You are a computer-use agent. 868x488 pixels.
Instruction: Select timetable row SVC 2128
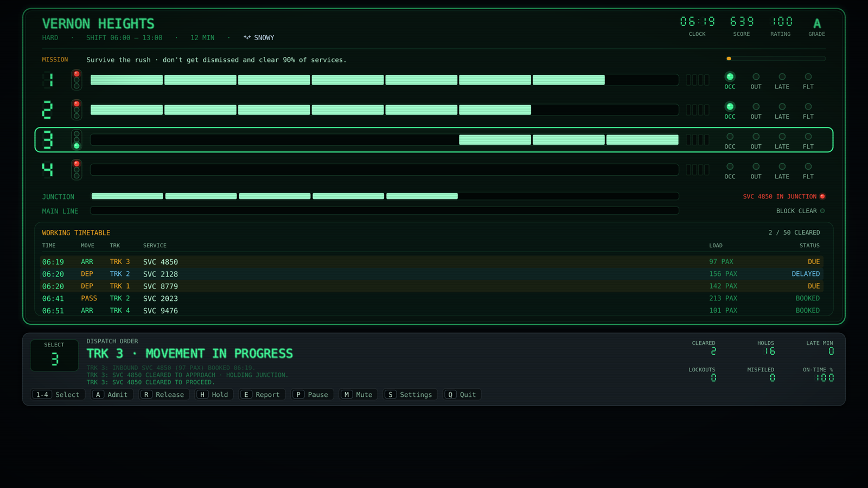(432, 274)
